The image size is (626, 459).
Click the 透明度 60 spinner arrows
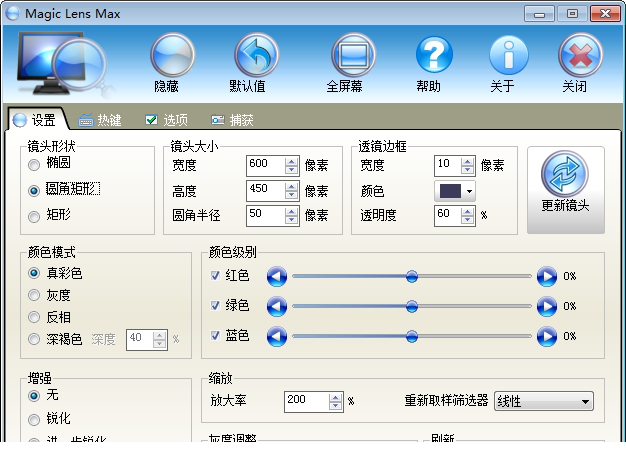click(x=467, y=216)
